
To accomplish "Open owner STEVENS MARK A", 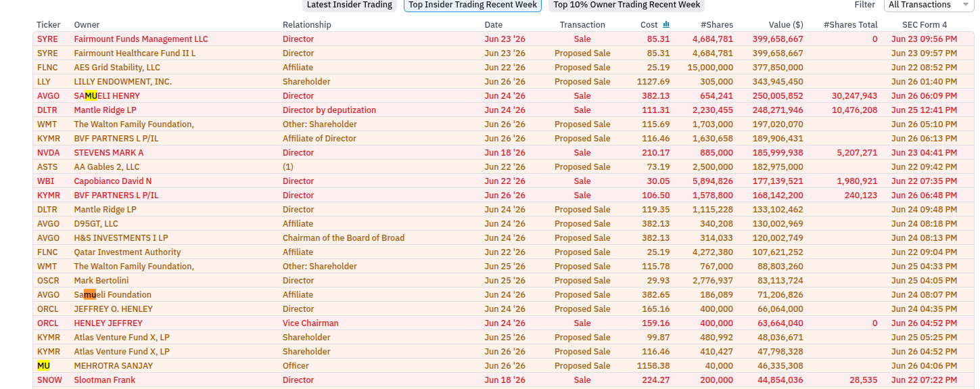I will coord(109,152).
